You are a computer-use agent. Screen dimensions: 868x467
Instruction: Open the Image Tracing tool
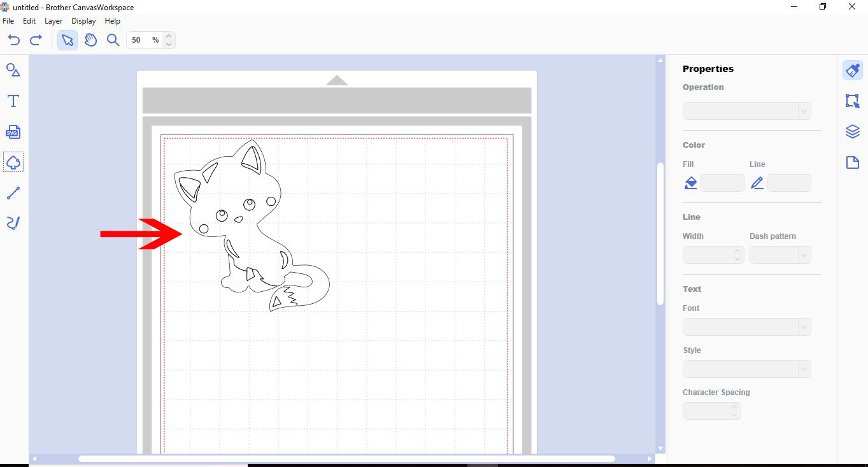point(13,162)
